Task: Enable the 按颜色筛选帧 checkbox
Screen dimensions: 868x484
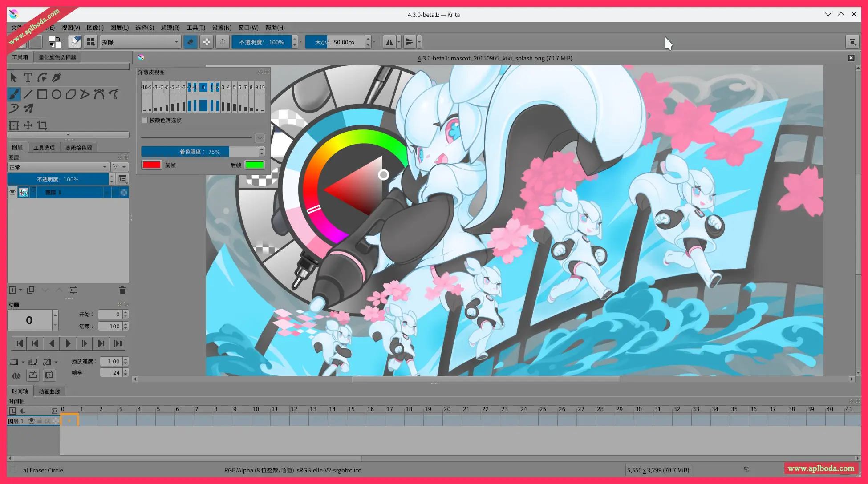Action: pos(145,120)
